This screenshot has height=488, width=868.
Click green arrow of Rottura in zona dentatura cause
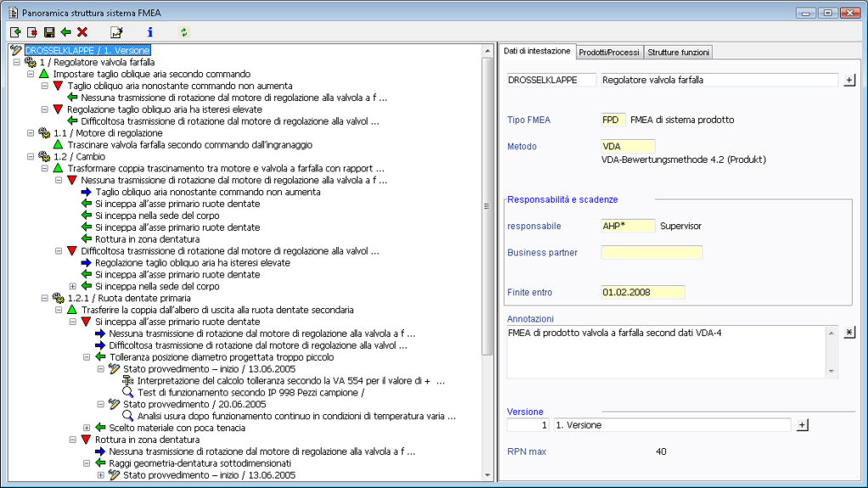click(x=87, y=239)
